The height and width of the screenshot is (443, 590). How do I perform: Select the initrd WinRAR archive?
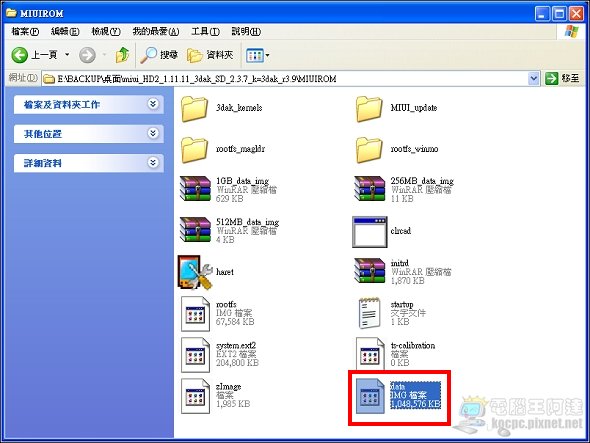click(x=370, y=271)
